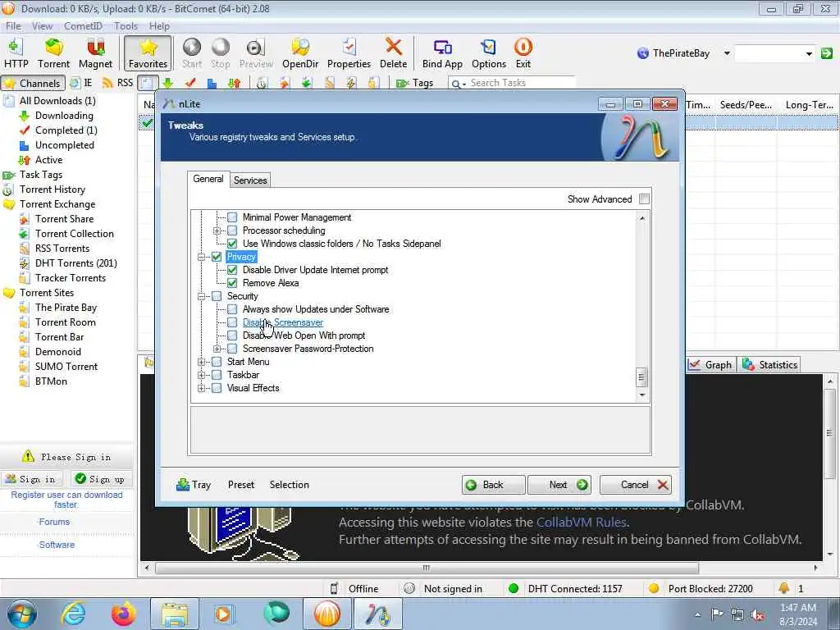Open the Tools menu
Screen dimensions: 840x630
[x=126, y=25]
